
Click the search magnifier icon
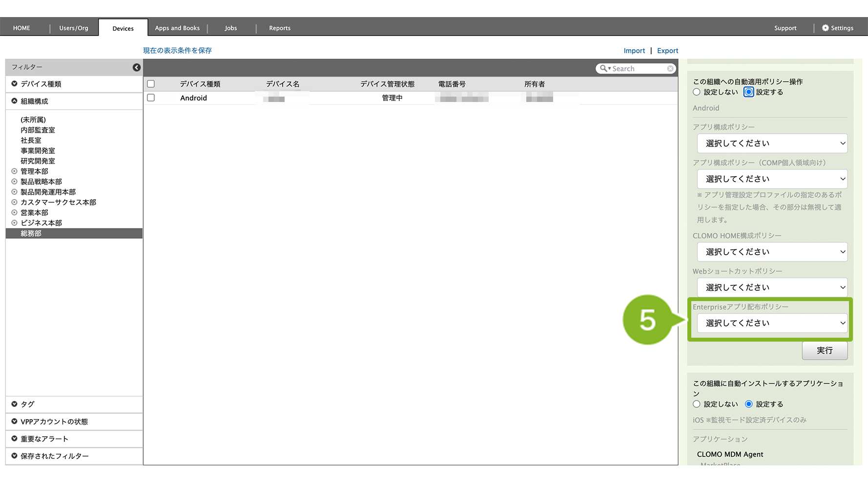point(604,69)
